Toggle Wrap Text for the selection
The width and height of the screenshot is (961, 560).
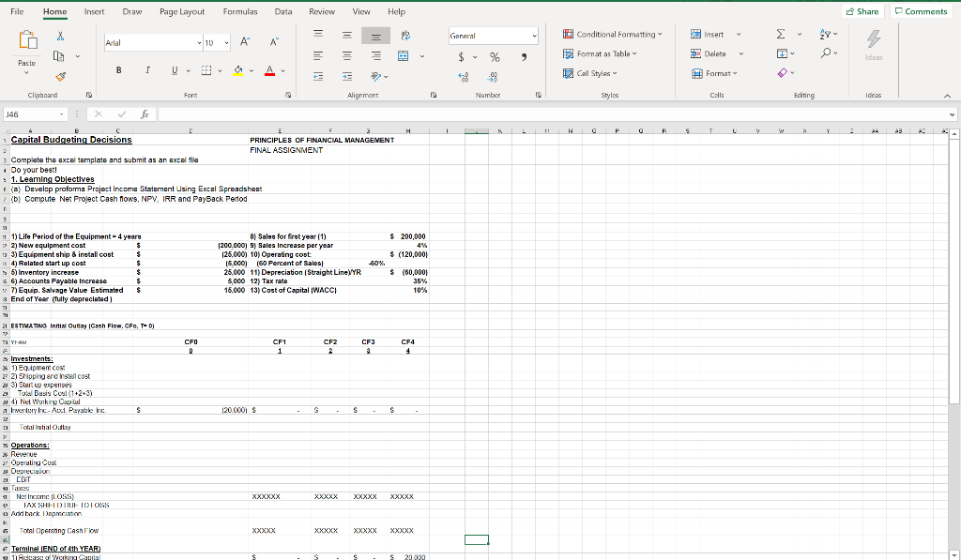[x=406, y=36]
